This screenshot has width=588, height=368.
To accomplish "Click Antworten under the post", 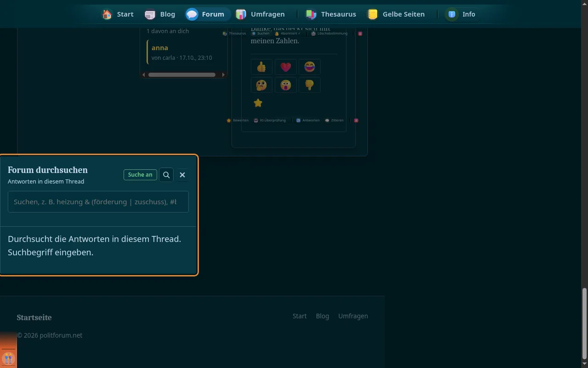I will (x=308, y=121).
